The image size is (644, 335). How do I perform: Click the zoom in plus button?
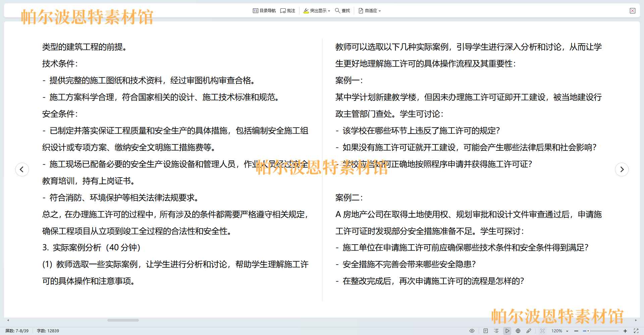pyautogui.click(x=625, y=331)
